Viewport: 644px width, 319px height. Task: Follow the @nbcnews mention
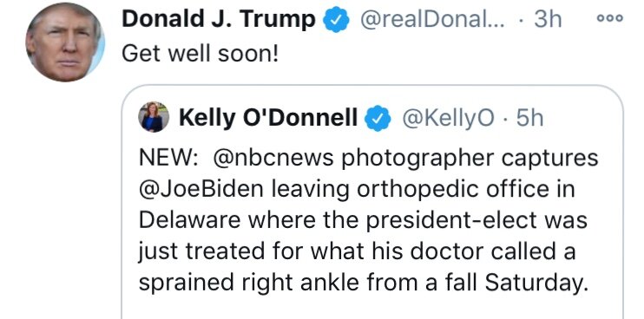coord(273,159)
